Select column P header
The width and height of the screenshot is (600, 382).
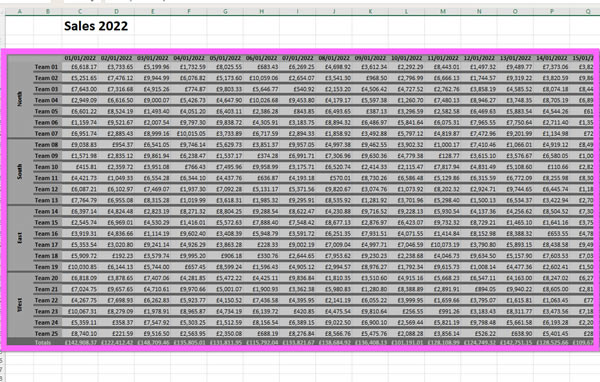tap(551, 11)
